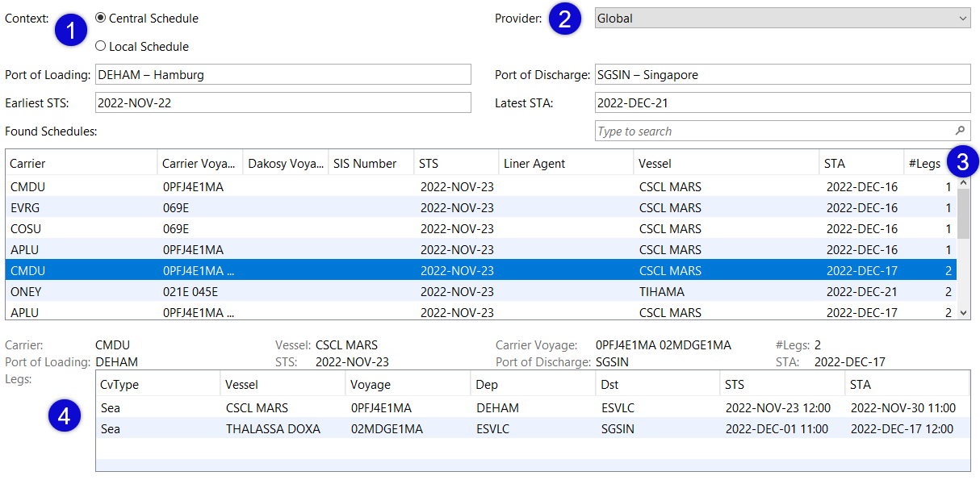Select the ONEY TIHAMA schedule row

[323, 291]
